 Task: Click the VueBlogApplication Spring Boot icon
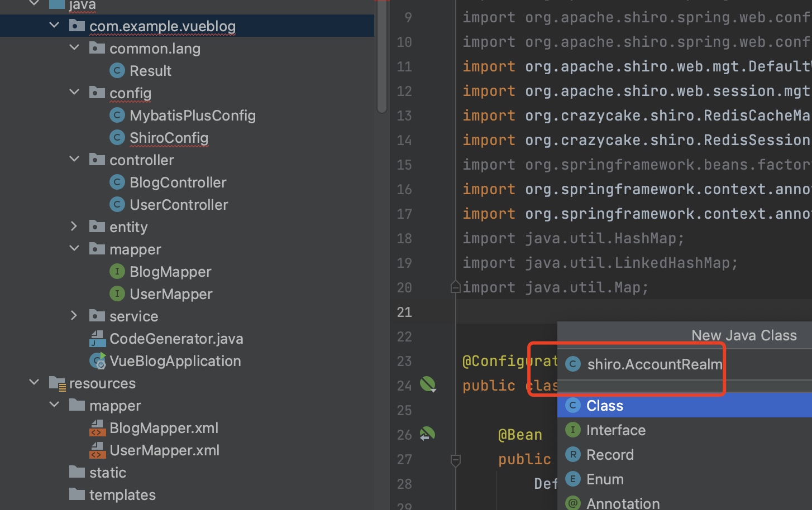[98, 361]
